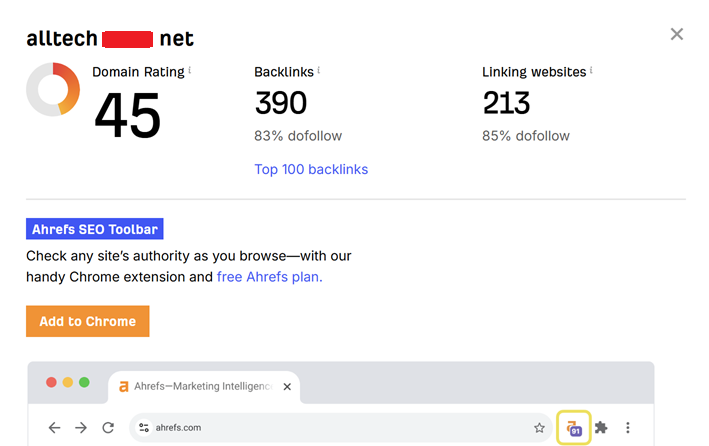This screenshot has height=446, width=709.
Task: Close the domain rating dialog
Action: click(677, 34)
